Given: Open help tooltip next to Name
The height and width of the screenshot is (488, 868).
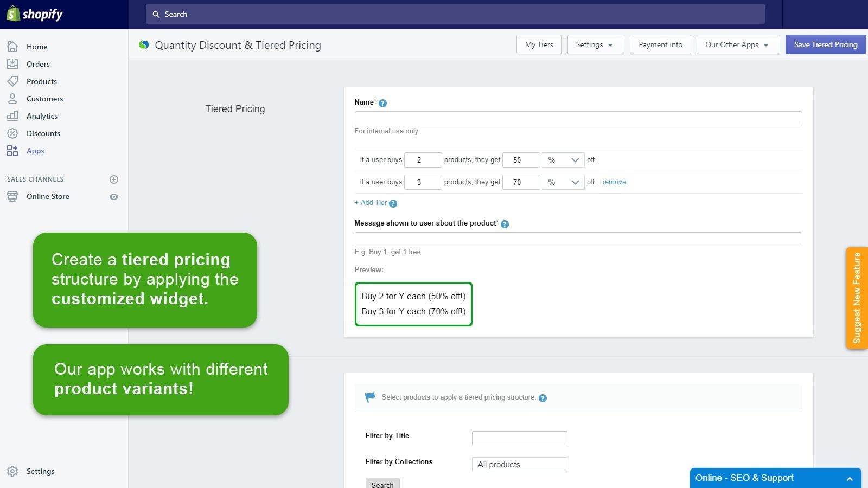Looking at the screenshot, I should [x=382, y=103].
